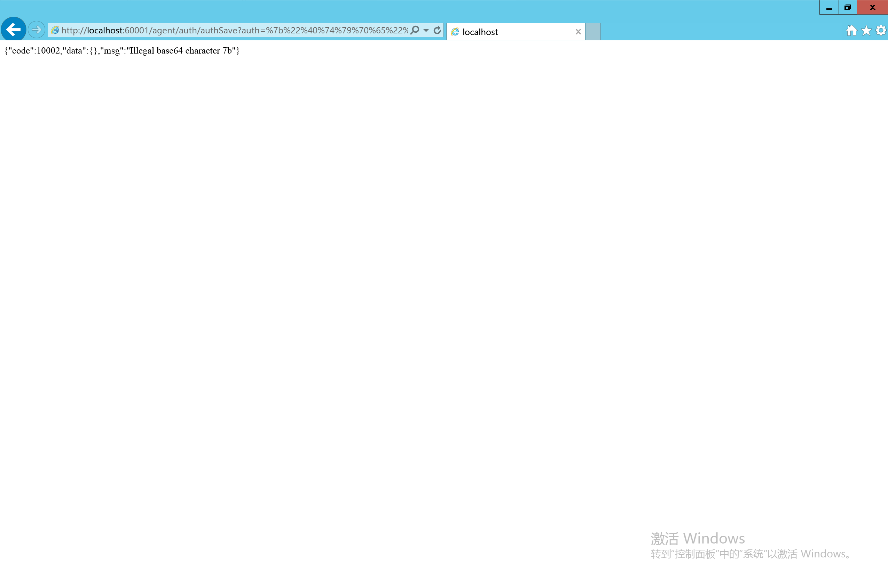888x588 pixels.
Task: Expand the address bar autocomplete dropdown arrow
Action: [x=426, y=30]
